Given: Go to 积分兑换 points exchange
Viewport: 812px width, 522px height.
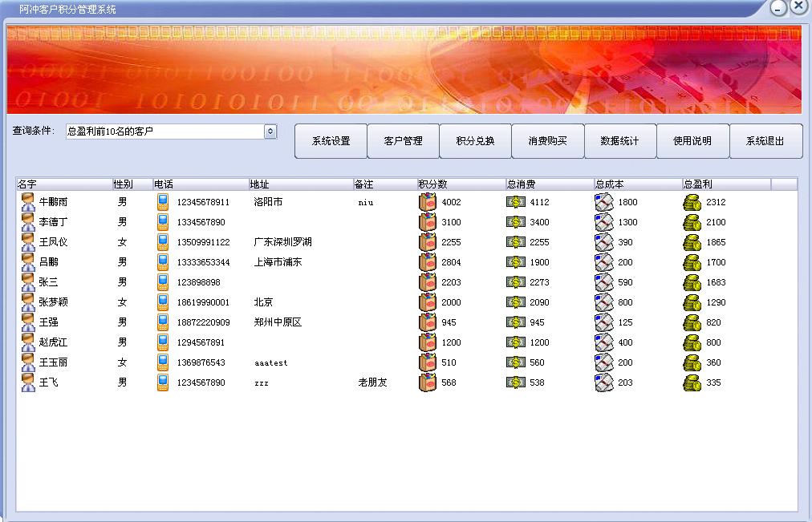Looking at the screenshot, I should [475, 141].
